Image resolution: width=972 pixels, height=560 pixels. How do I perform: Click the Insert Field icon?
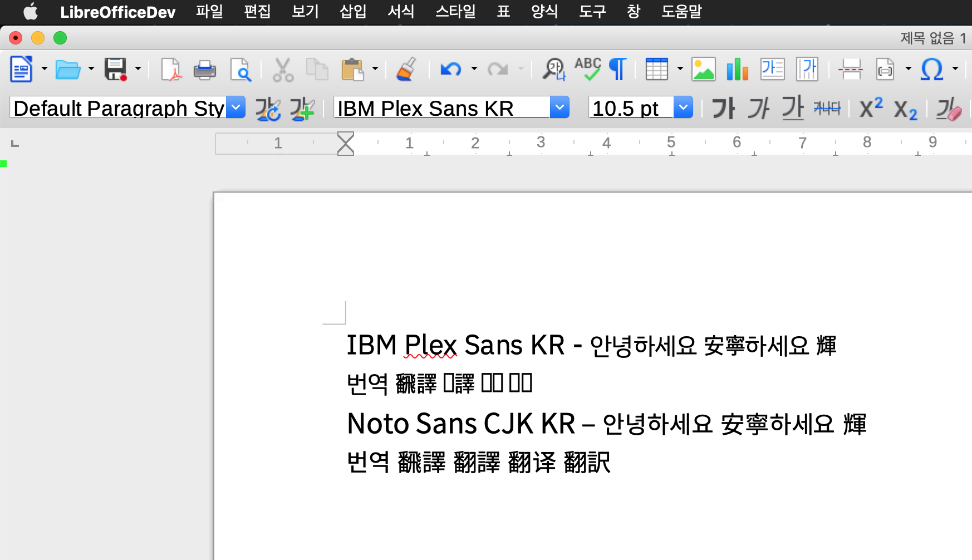(885, 70)
